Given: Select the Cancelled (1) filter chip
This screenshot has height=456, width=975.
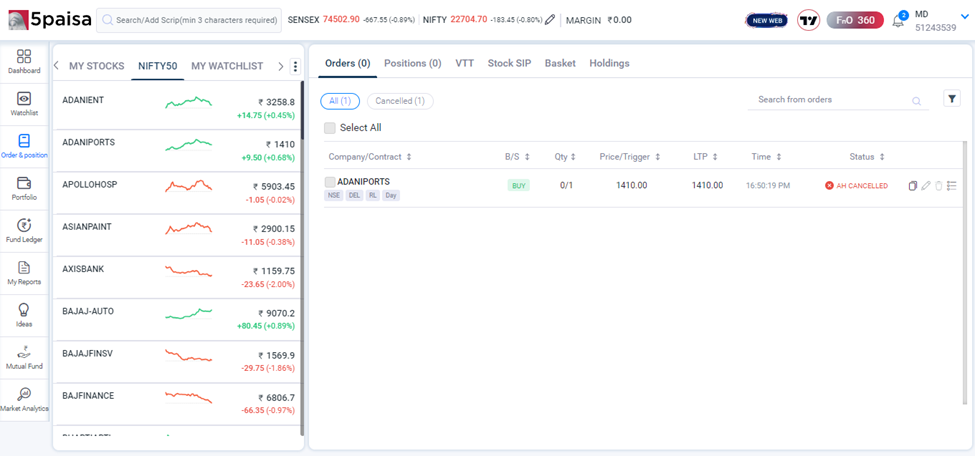Looking at the screenshot, I should pos(400,101).
